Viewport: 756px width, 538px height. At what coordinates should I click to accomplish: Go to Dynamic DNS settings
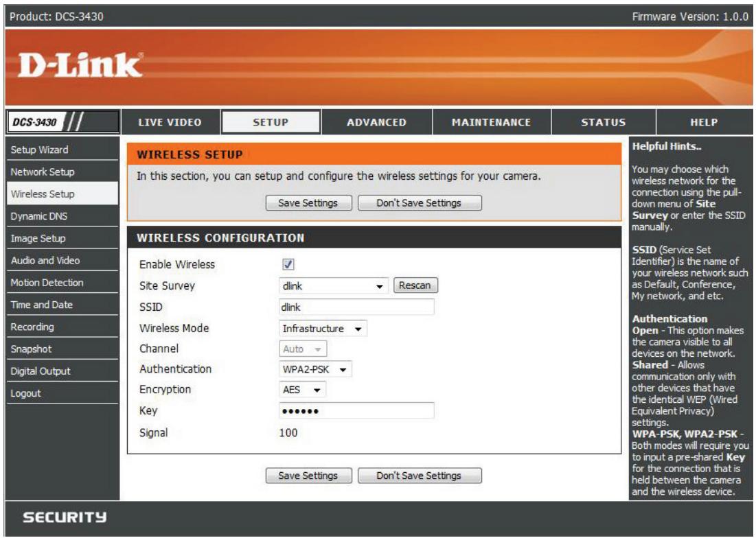click(62, 216)
